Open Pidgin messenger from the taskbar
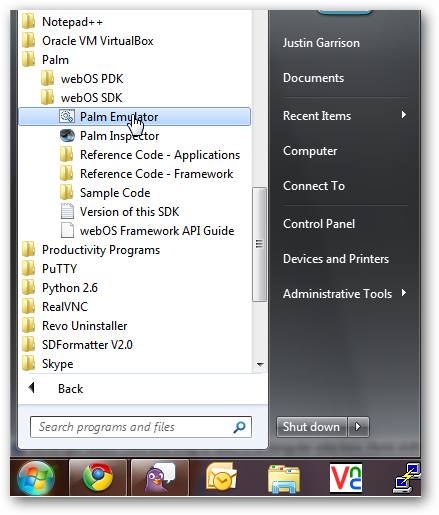The height and width of the screenshot is (515, 439). (160, 478)
